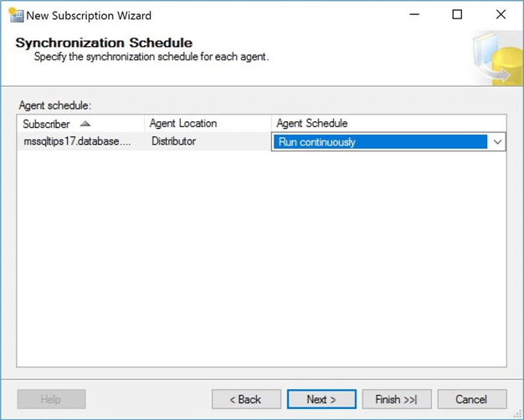The width and height of the screenshot is (524, 420).
Task: Expand the Agent Schedule dropdown arrow
Action: click(497, 142)
